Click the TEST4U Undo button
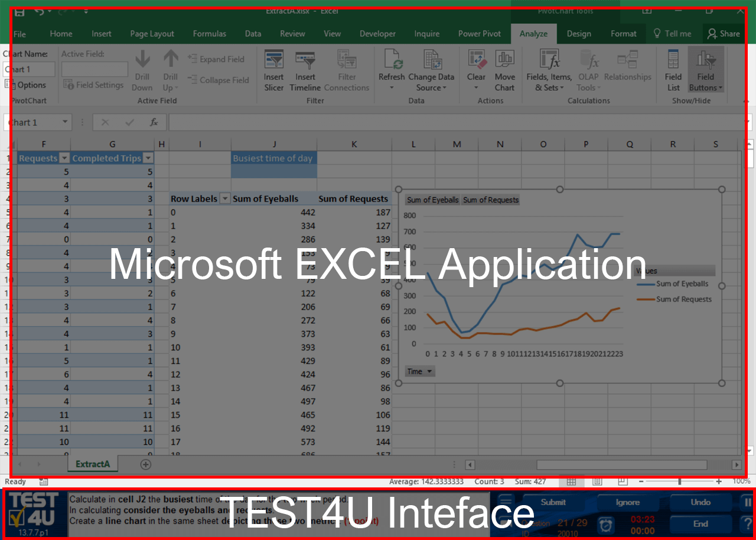This screenshot has height=540, width=756. click(x=700, y=502)
